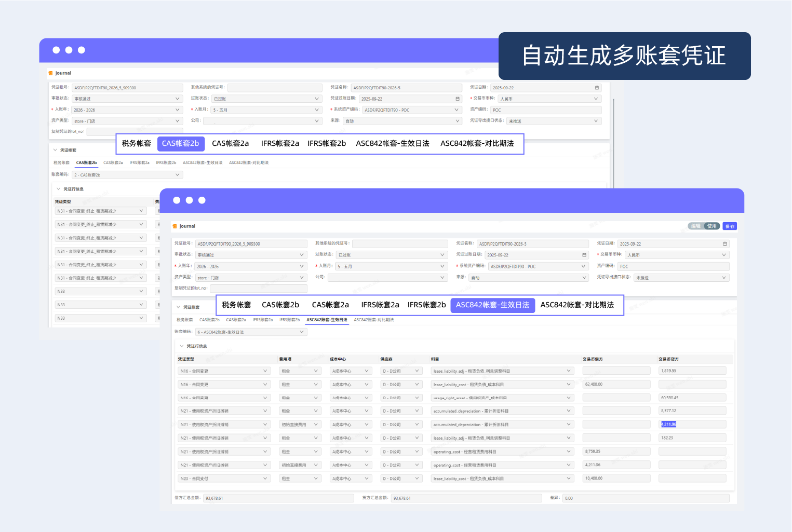Click the 资产编码 field showing POC in front window

coord(674,266)
